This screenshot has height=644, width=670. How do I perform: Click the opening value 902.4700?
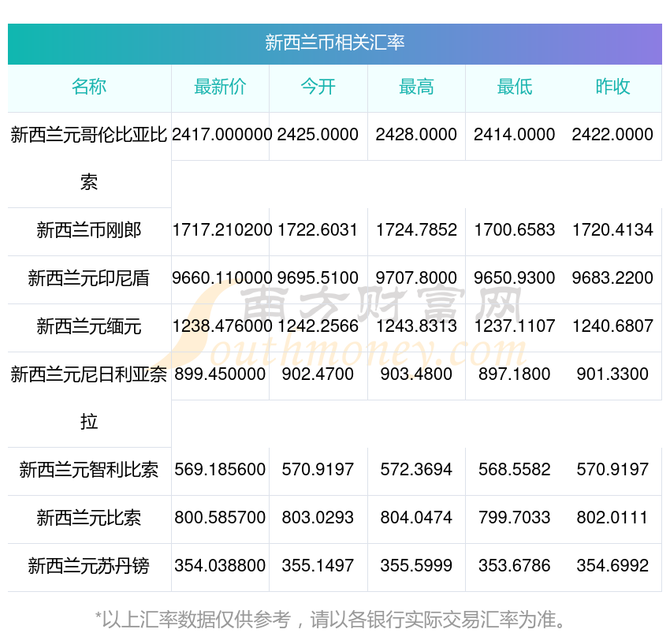(318, 374)
